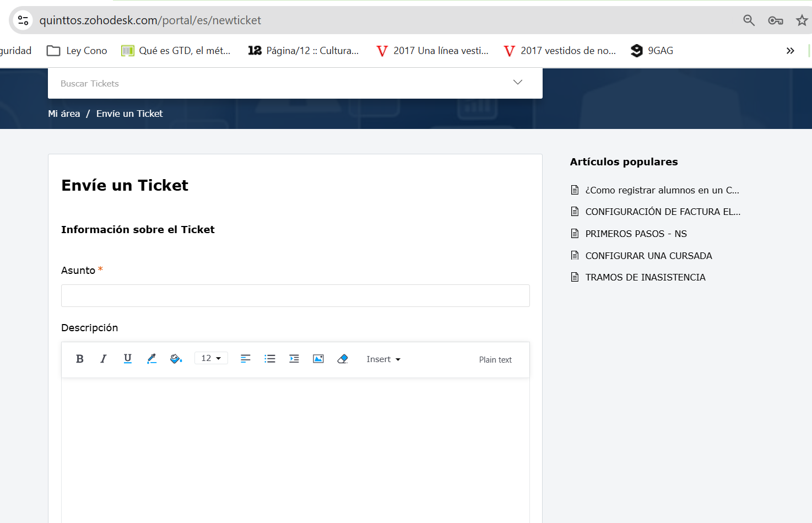Apply italic formatting
The width and height of the screenshot is (812, 523).
click(x=103, y=359)
